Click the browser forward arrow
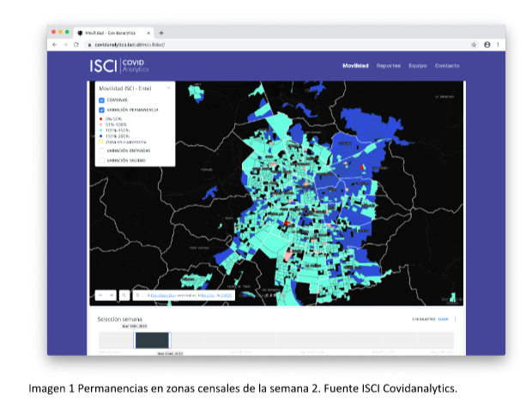 coord(65,45)
